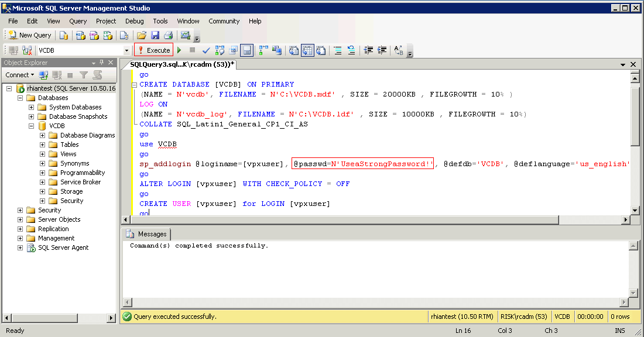
Task: Open the Connect dropdown in Object Explorer
Action: coord(20,75)
